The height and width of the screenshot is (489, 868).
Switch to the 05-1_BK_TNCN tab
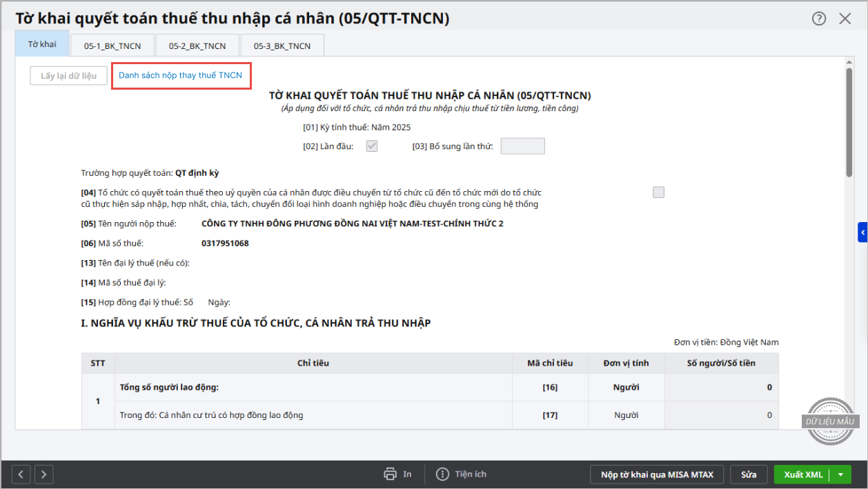pos(112,46)
